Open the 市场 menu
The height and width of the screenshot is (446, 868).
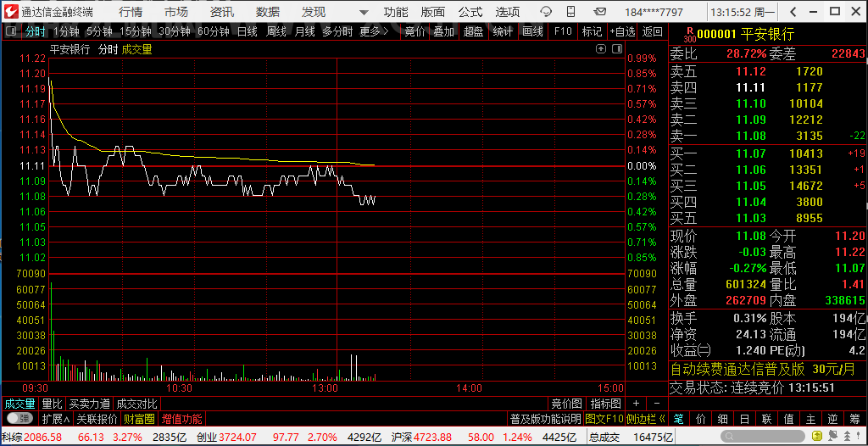pos(176,12)
